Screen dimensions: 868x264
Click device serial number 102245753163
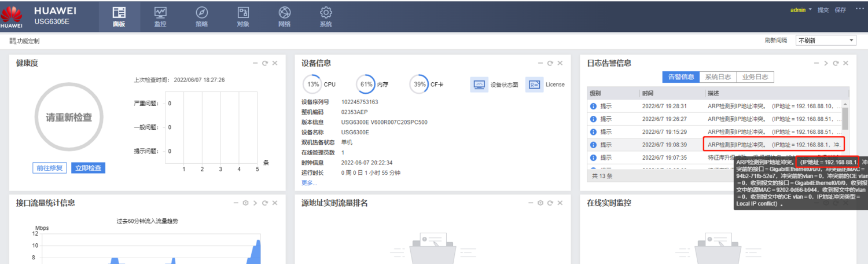click(359, 102)
